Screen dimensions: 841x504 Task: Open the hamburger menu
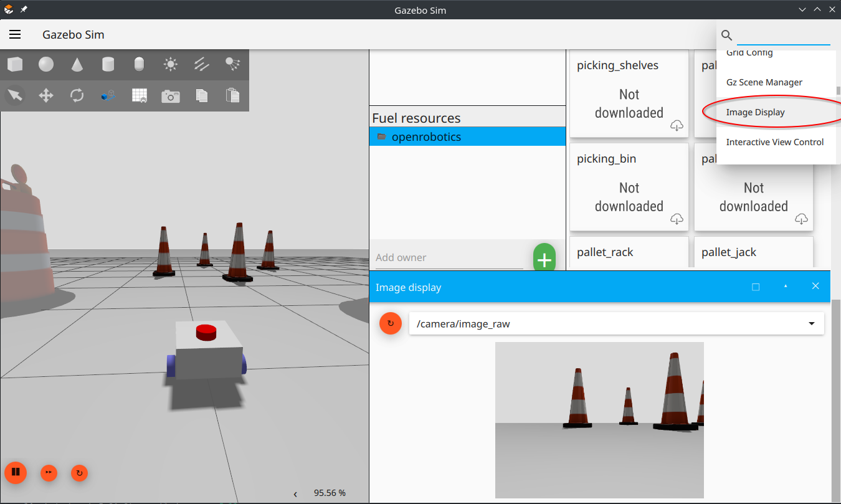(15, 35)
